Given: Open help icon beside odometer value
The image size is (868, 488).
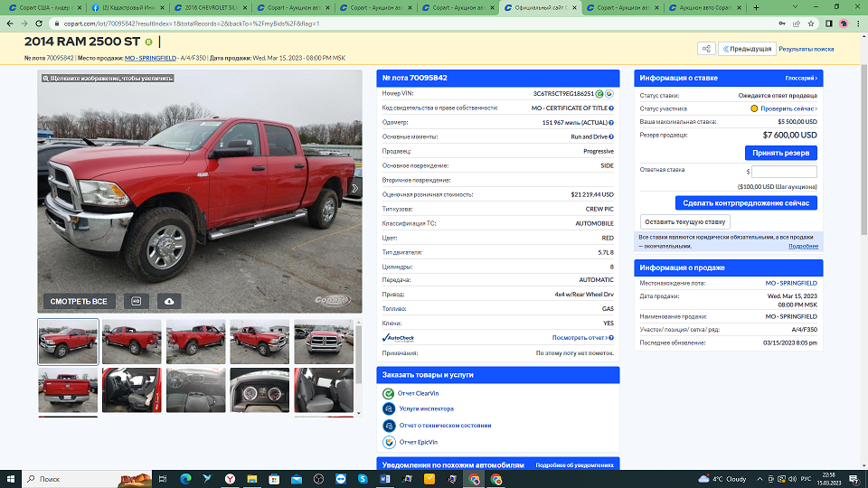Looking at the screenshot, I should (x=611, y=122).
